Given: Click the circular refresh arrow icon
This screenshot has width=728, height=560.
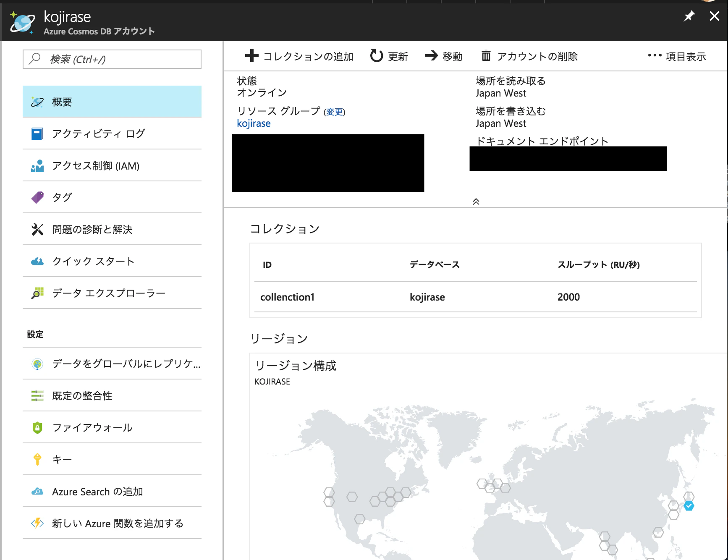Looking at the screenshot, I should click(x=376, y=55).
